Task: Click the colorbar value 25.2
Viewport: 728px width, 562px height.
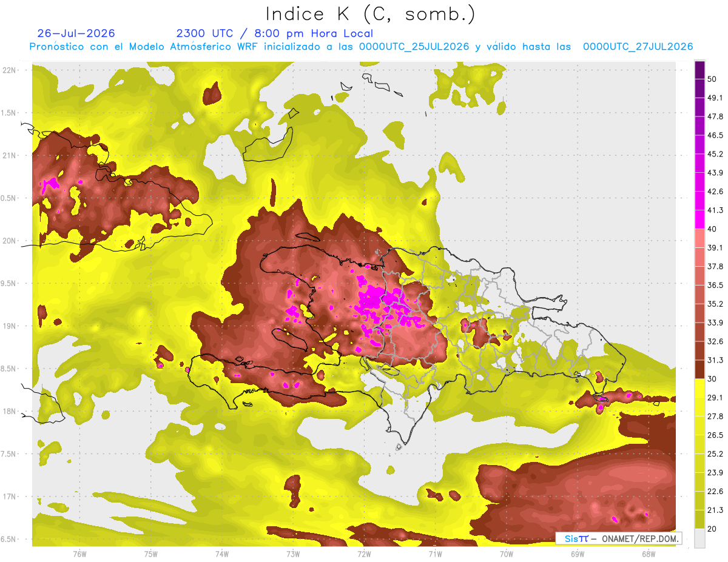Action: coord(715,453)
